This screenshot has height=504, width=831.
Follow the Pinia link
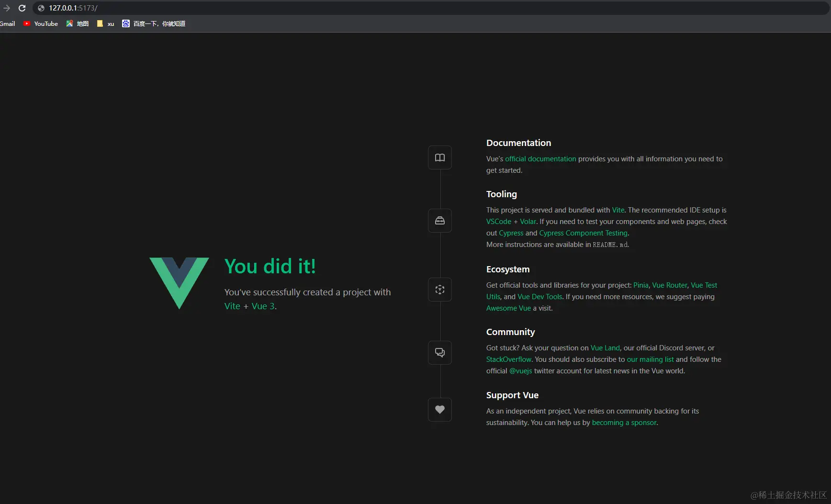(640, 285)
